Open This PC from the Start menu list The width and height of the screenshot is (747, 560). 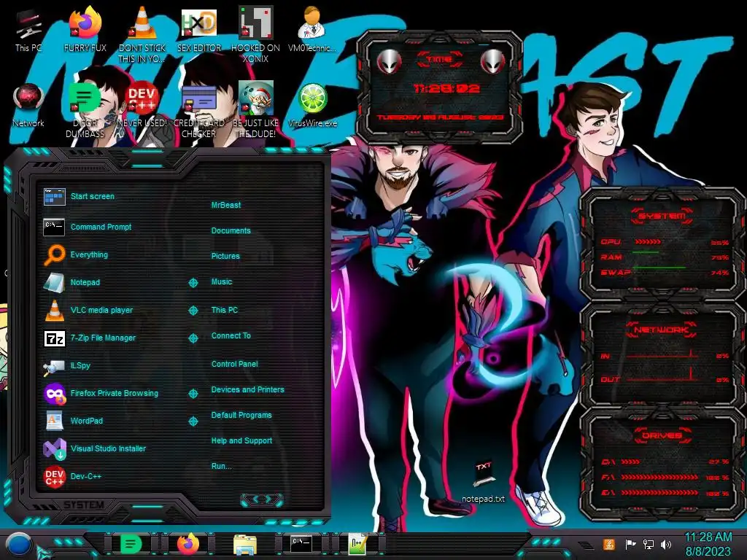point(225,309)
